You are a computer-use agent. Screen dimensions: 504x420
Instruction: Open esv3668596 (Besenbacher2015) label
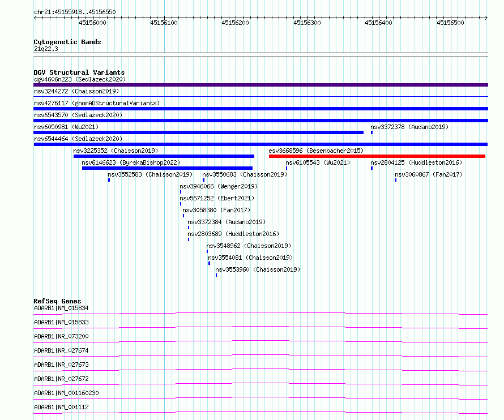tap(316, 151)
